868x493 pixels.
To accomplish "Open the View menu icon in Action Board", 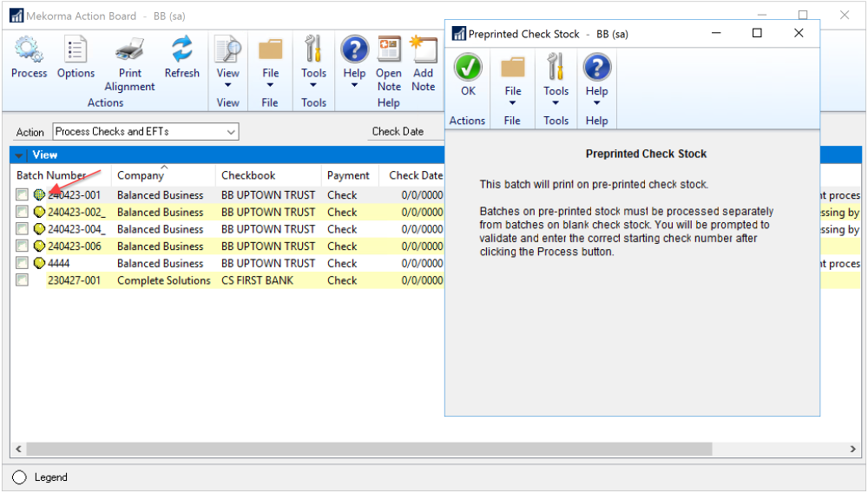I will coord(227,49).
